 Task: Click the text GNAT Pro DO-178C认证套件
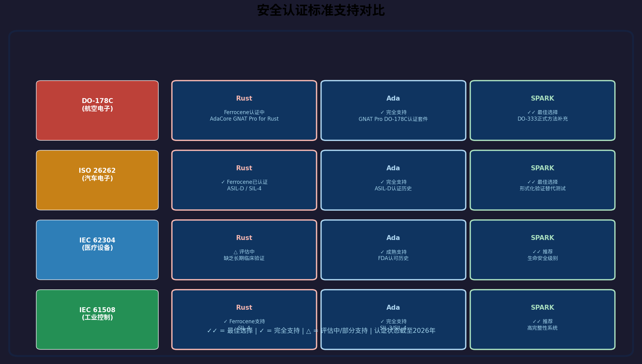pyautogui.click(x=393, y=119)
